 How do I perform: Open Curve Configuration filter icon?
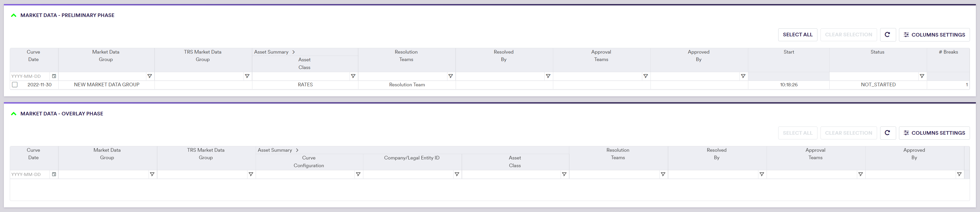coord(358,174)
